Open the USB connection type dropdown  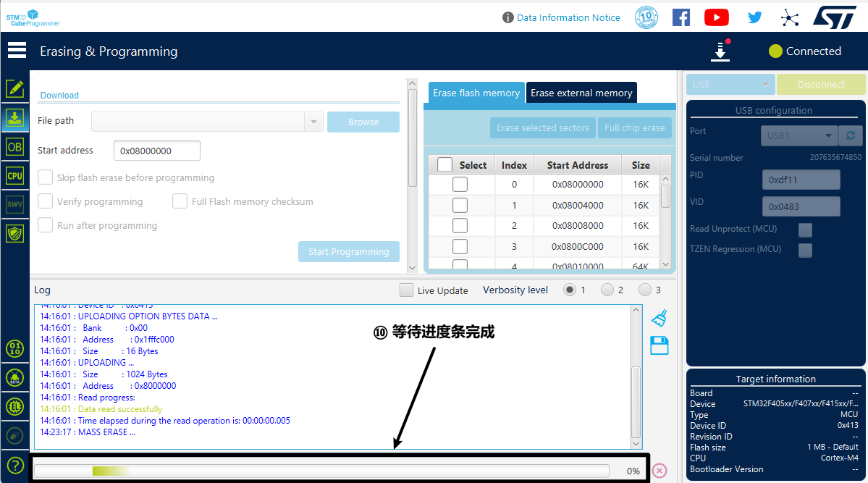[730, 84]
